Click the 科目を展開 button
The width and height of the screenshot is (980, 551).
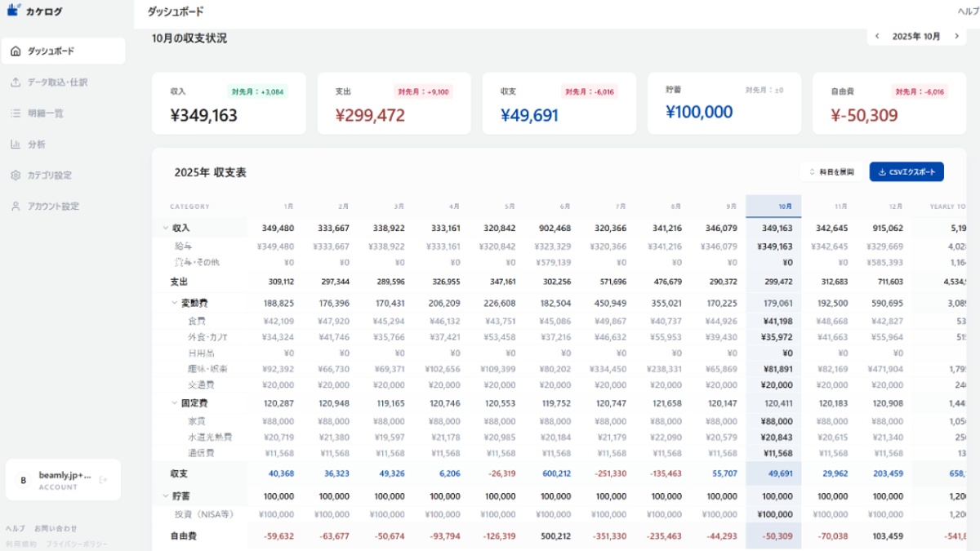tap(831, 172)
